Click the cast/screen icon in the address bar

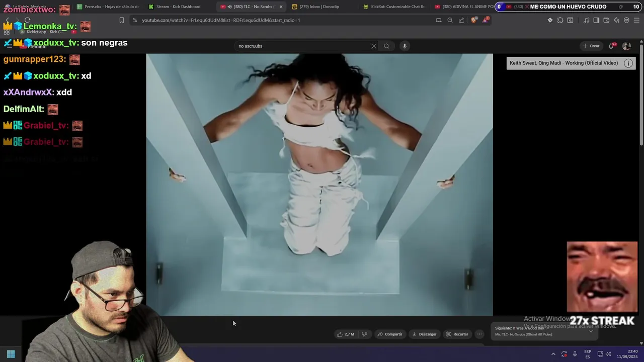[x=439, y=20]
